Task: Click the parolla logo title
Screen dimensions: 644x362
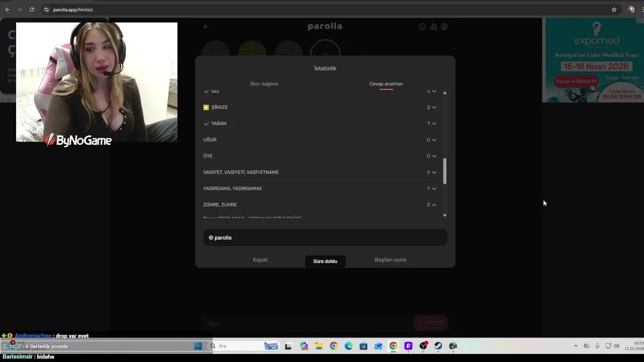Action: coord(325,26)
